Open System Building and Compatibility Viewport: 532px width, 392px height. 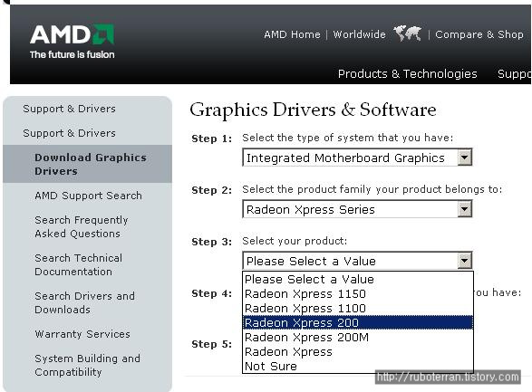[x=87, y=365]
